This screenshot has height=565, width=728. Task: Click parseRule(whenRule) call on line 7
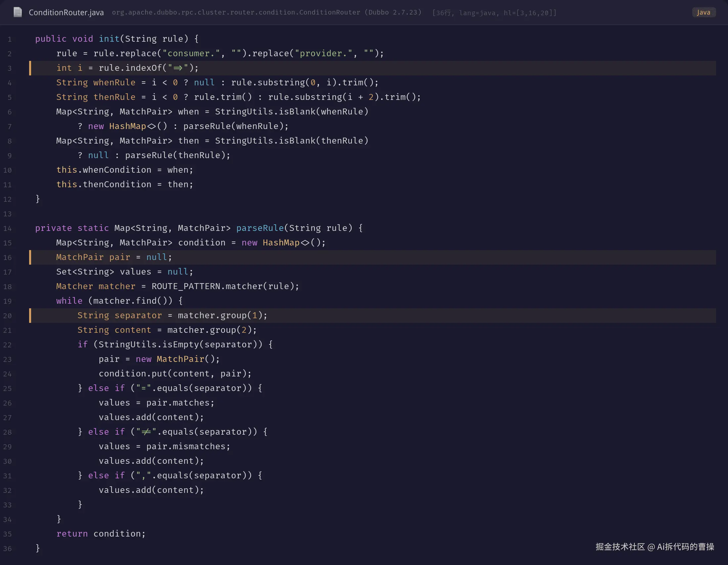tap(233, 126)
